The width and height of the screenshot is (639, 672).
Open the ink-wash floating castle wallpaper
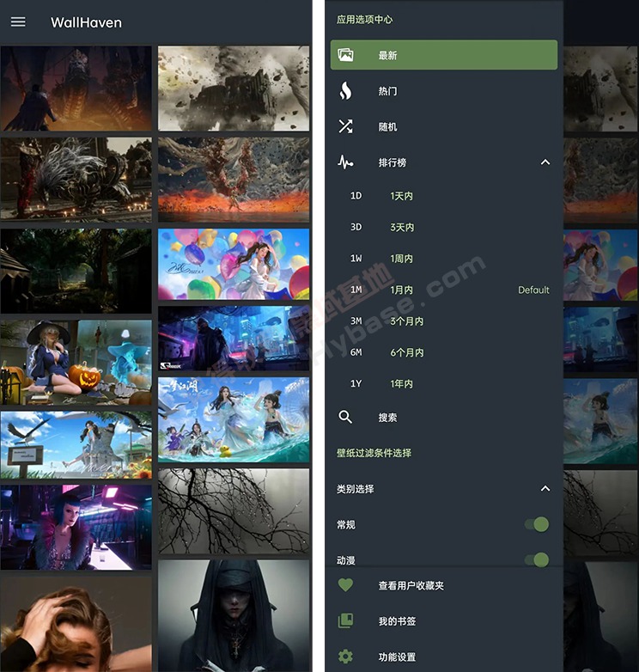tap(234, 89)
